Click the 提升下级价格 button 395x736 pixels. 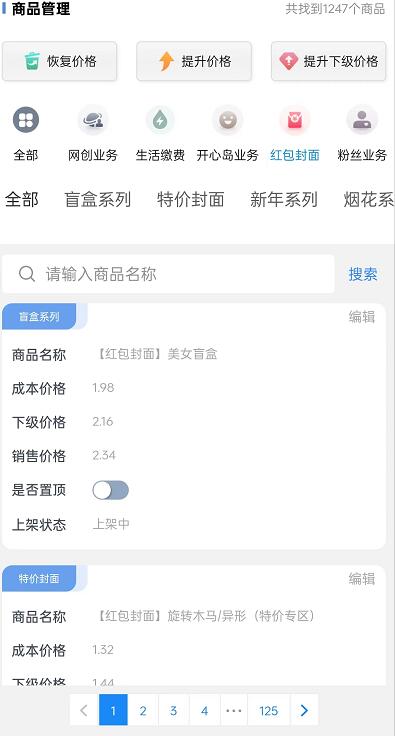coord(328,61)
